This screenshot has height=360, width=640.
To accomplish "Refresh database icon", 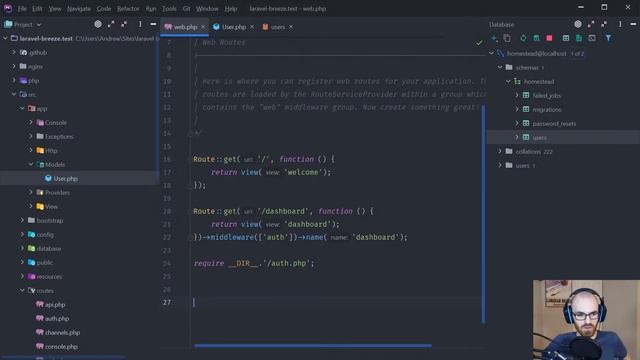I will pos(523,38).
